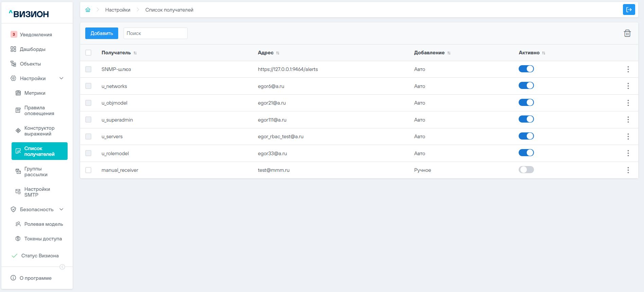Click the trash delete icon

(627, 33)
